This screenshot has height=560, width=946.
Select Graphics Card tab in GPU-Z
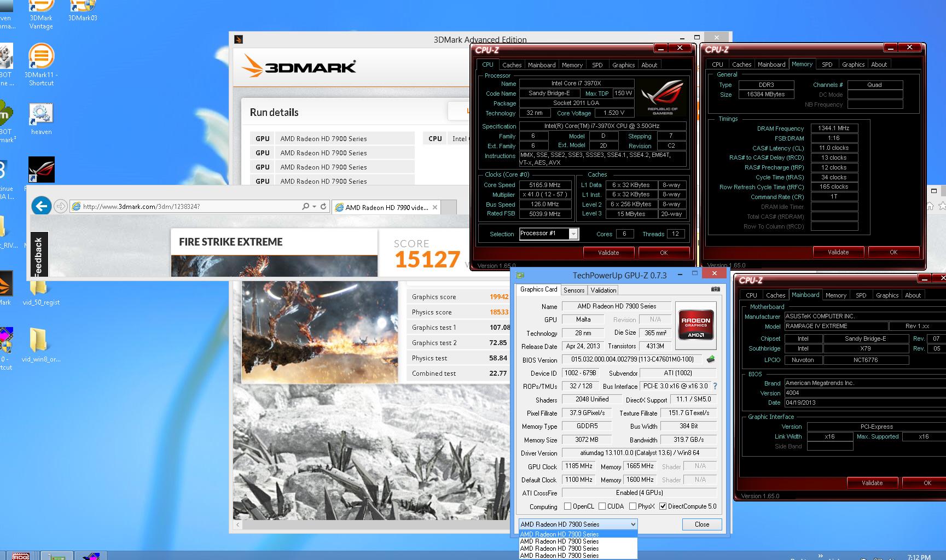click(x=538, y=289)
